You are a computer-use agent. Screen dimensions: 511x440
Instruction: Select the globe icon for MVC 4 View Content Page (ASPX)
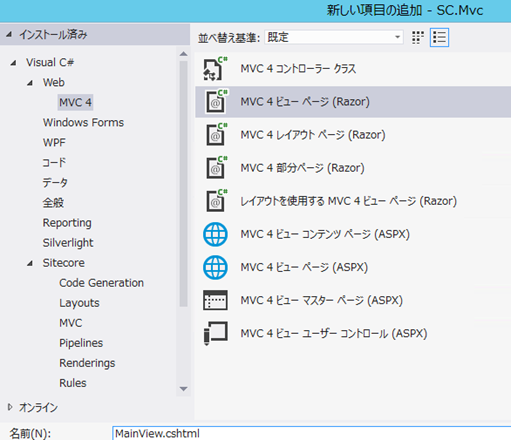[215, 234]
